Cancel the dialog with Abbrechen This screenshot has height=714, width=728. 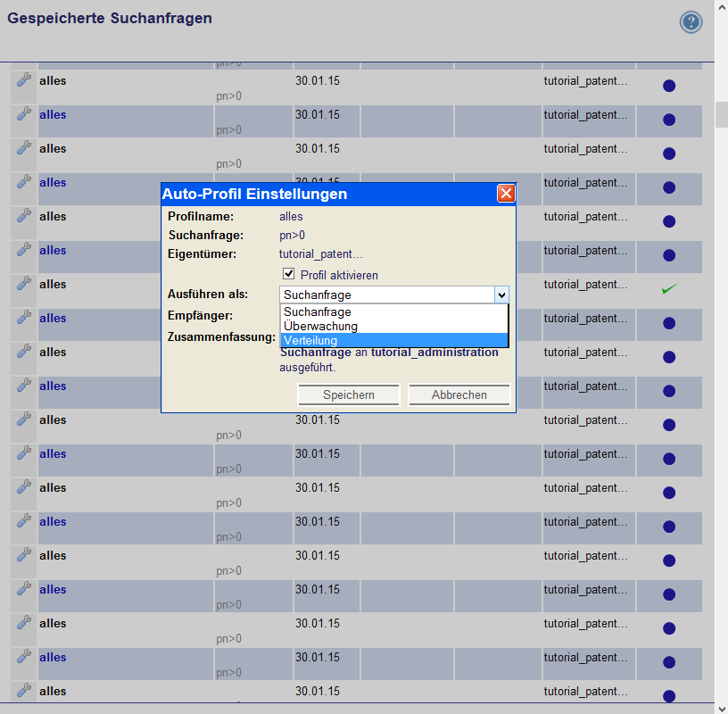pyautogui.click(x=459, y=394)
